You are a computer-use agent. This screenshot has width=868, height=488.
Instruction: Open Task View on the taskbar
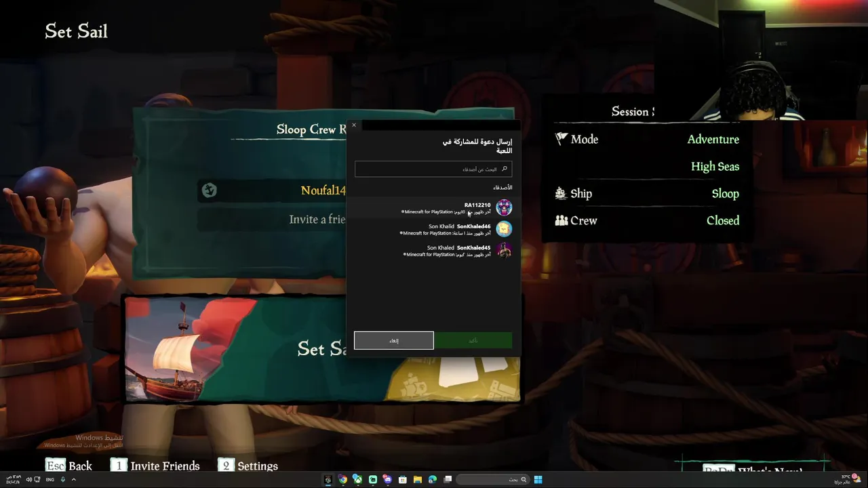coord(448,480)
